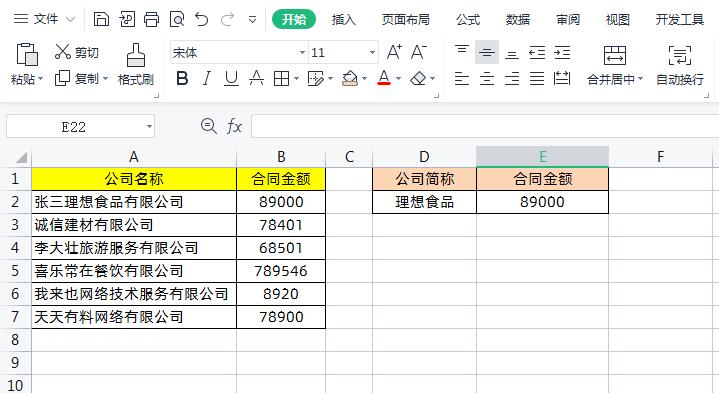Decrease font size with A- icon

click(x=419, y=52)
